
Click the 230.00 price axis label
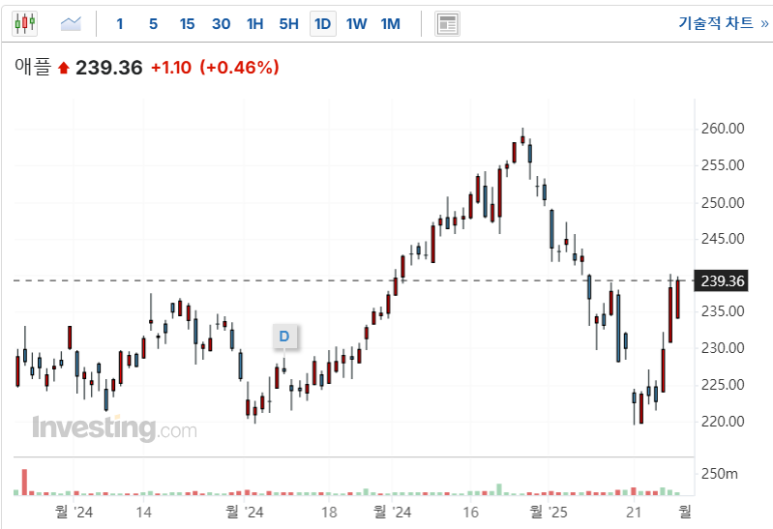[x=722, y=348]
